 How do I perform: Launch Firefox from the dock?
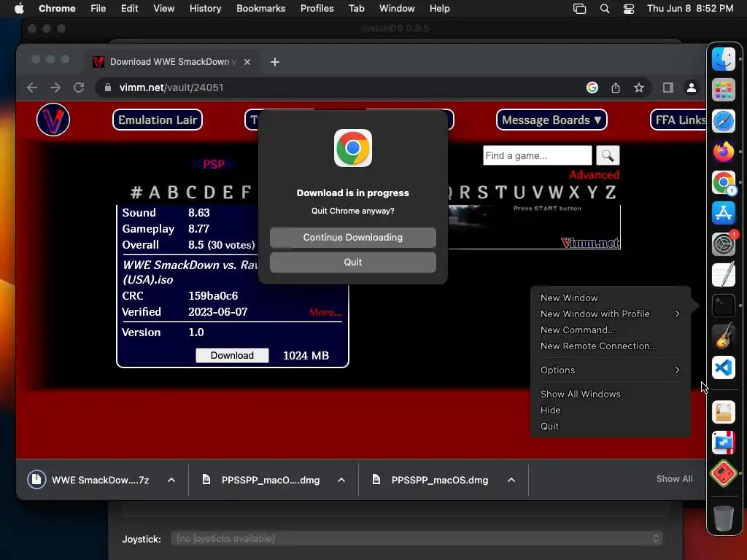pos(723,152)
